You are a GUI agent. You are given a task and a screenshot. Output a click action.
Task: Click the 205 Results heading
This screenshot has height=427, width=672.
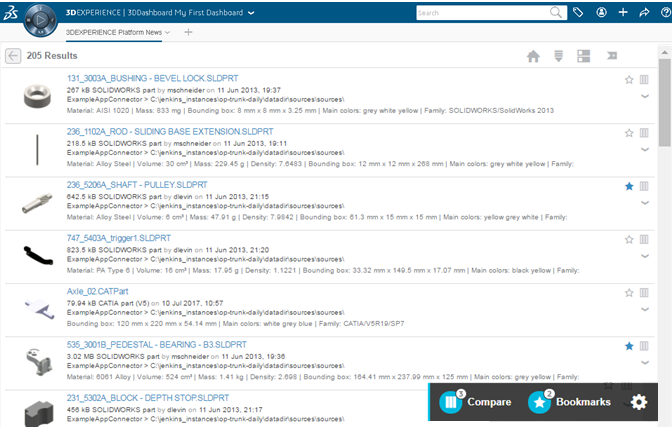pos(52,56)
